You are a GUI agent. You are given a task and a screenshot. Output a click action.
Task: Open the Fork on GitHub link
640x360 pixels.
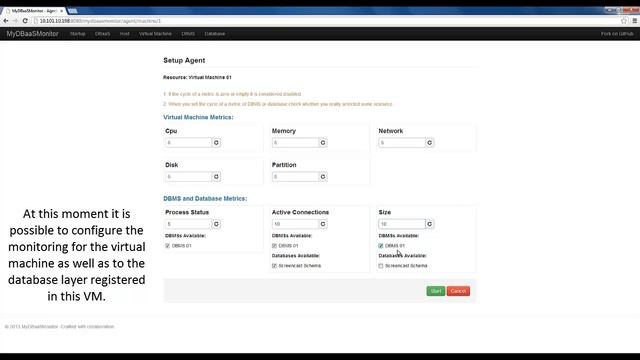pyautogui.click(x=617, y=34)
